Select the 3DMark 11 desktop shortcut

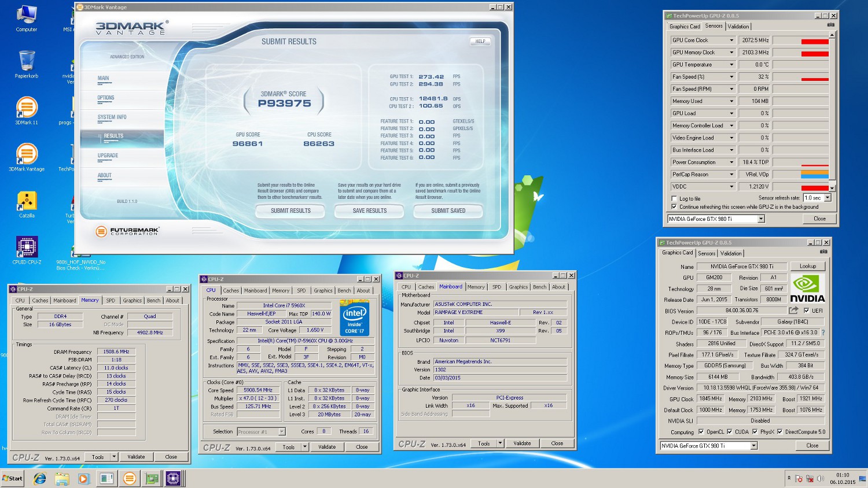pyautogui.click(x=27, y=111)
